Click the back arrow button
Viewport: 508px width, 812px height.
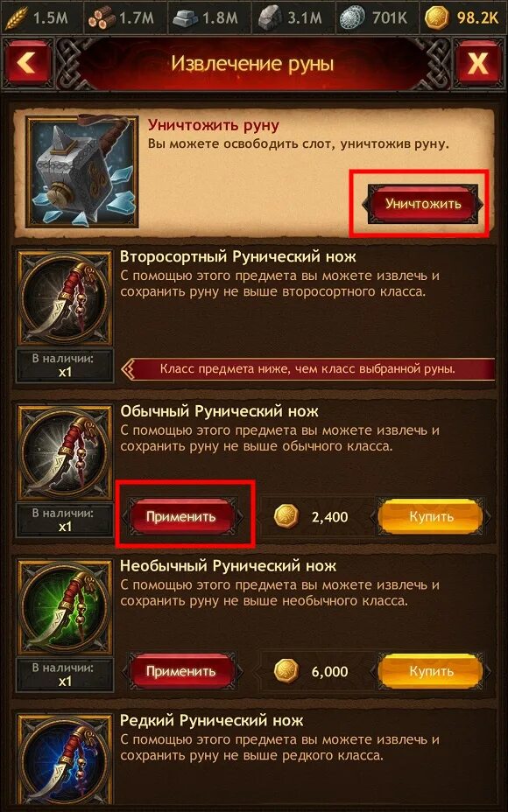coord(28,64)
